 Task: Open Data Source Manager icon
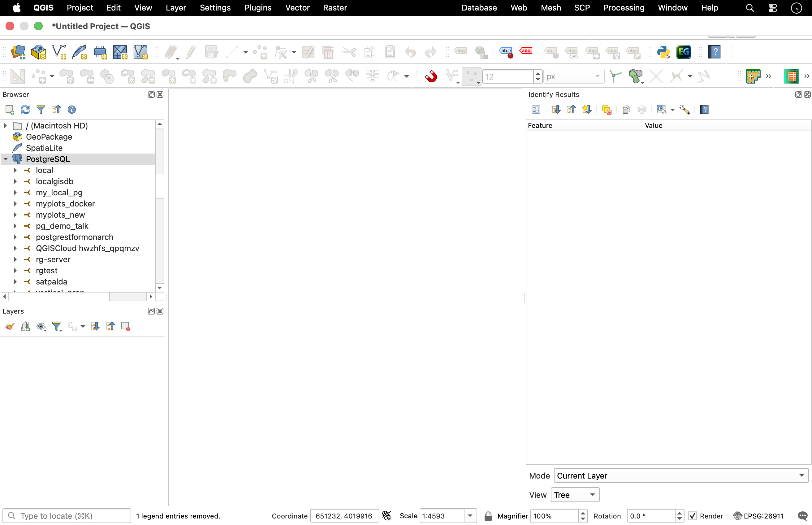coord(18,52)
